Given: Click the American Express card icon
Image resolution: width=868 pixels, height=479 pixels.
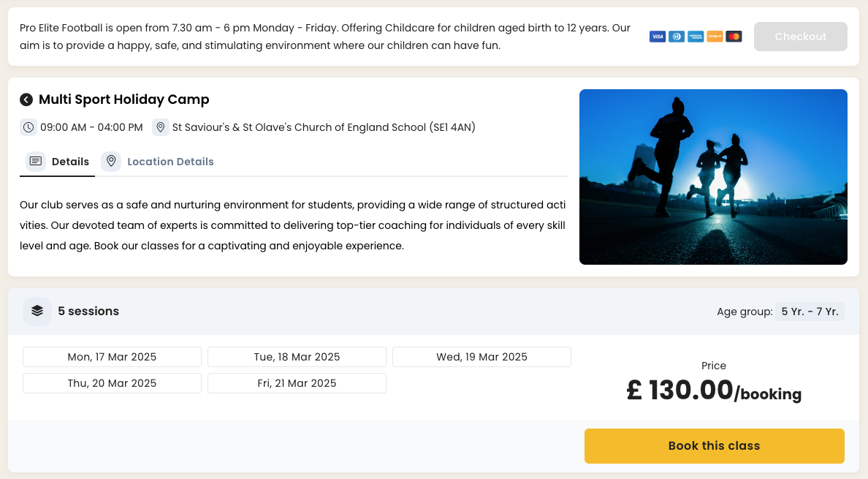Looking at the screenshot, I should point(696,37).
